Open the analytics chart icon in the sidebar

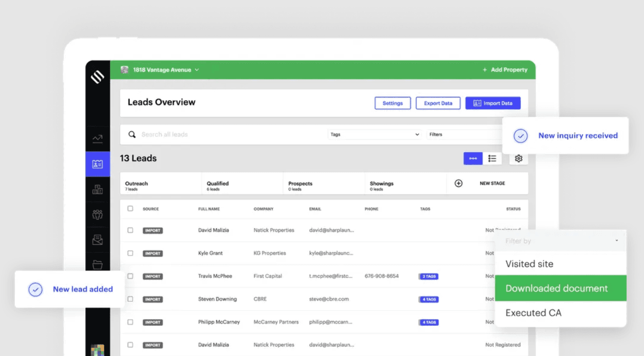click(x=98, y=138)
